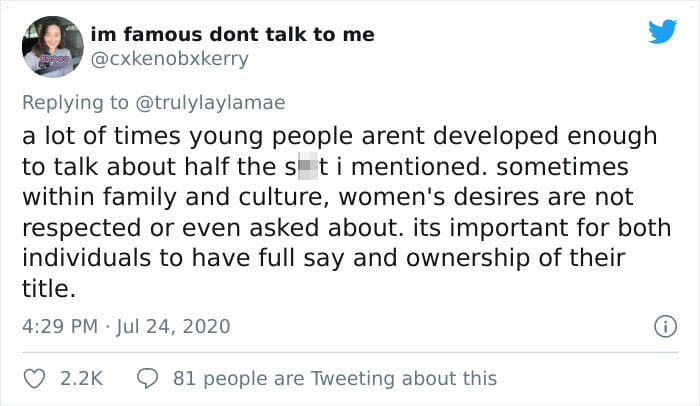This screenshot has height=406, width=700.
Task: Open the @cxkenobxkerry handle
Action: click(169, 59)
